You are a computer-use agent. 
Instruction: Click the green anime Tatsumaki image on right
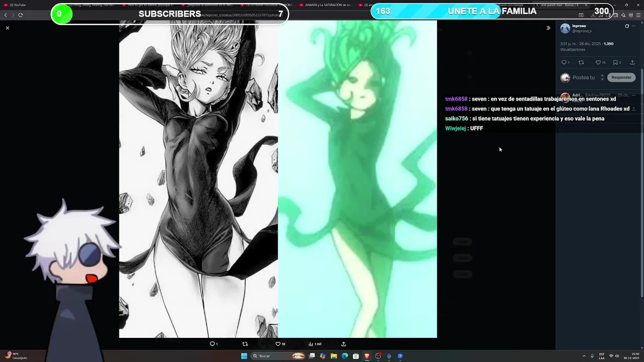coord(357,179)
